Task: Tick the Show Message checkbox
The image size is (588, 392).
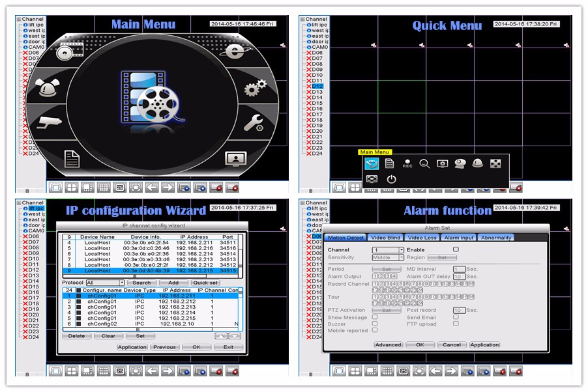Action: (x=375, y=317)
